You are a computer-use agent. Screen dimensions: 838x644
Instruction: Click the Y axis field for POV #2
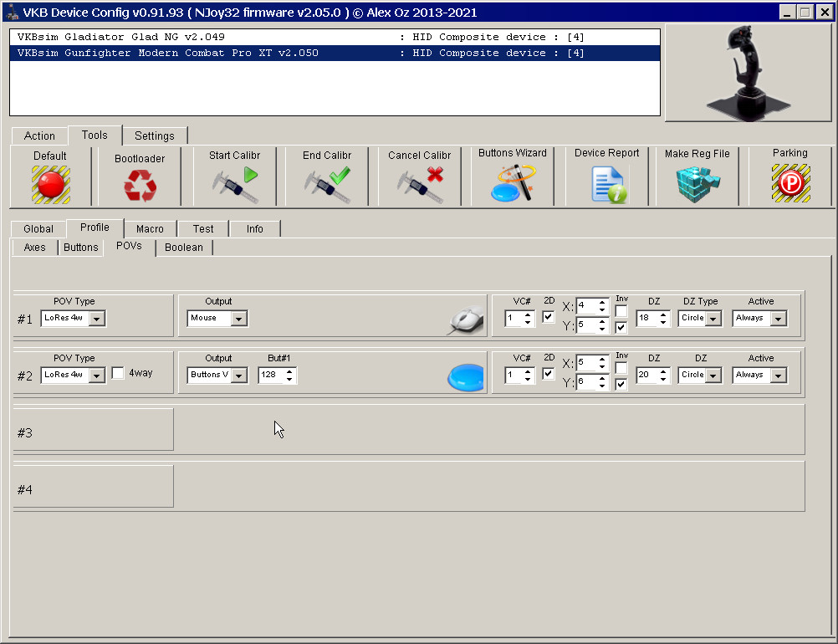coord(592,382)
